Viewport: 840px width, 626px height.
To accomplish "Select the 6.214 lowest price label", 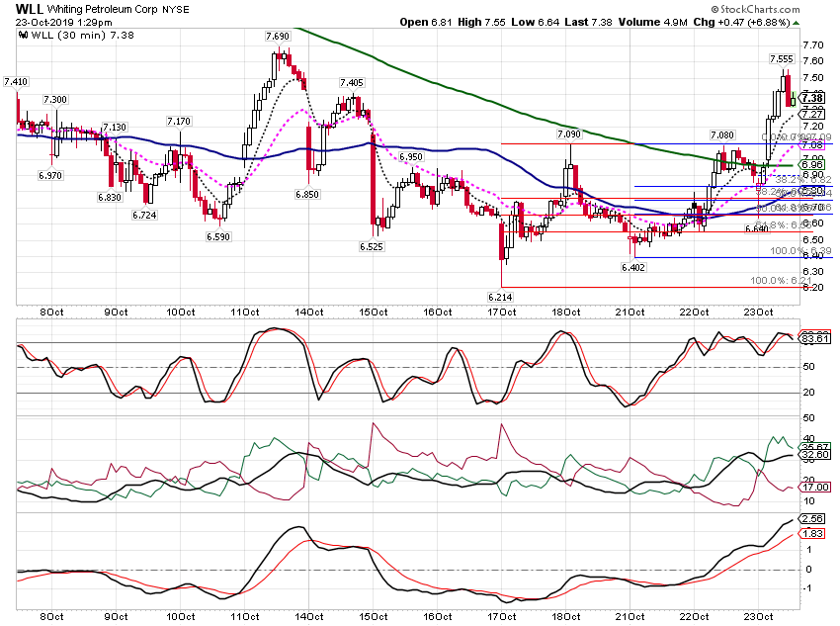I will pos(500,297).
